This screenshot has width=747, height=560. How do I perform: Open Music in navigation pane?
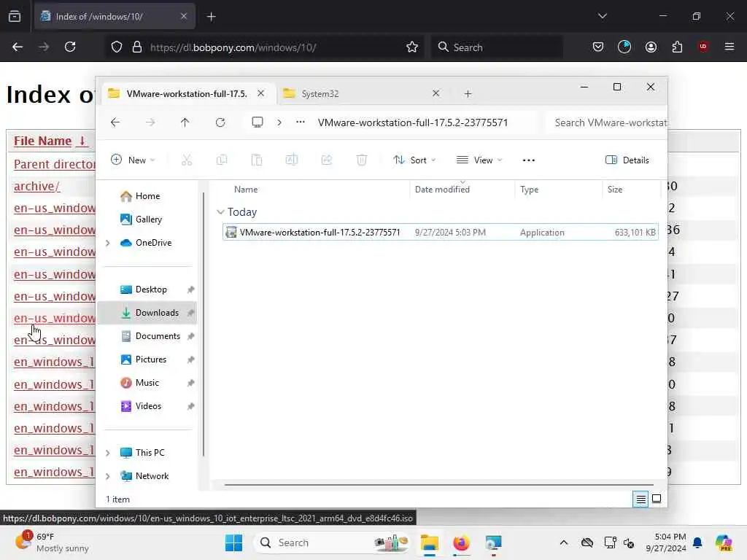pyautogui.click(x=147, y=383)
